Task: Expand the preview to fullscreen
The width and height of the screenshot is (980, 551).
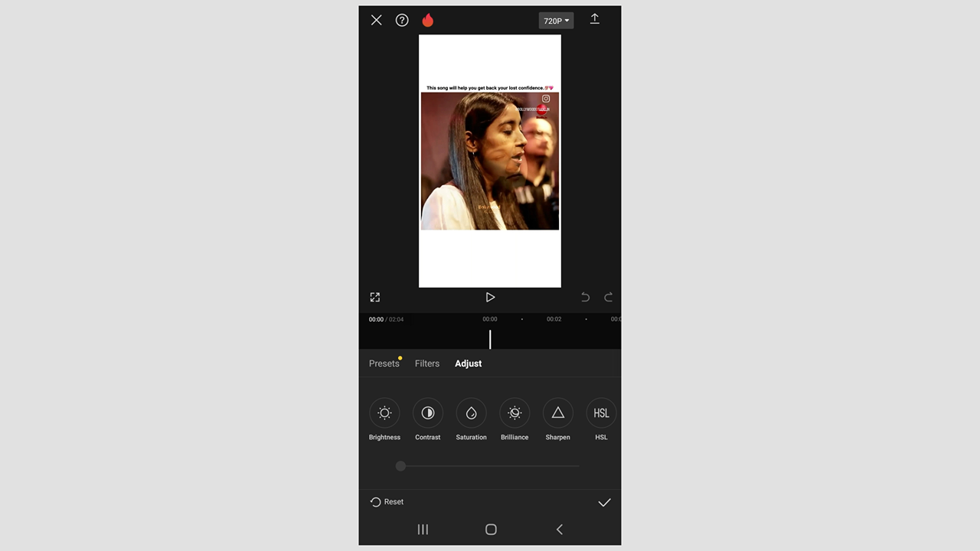Action: coord(374,297)
